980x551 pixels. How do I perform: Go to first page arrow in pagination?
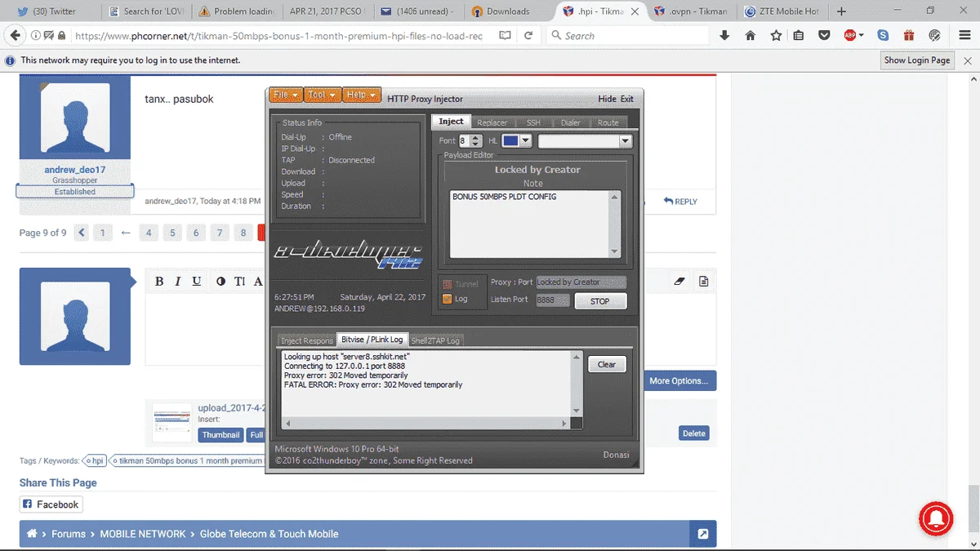[x=82, y=233]
